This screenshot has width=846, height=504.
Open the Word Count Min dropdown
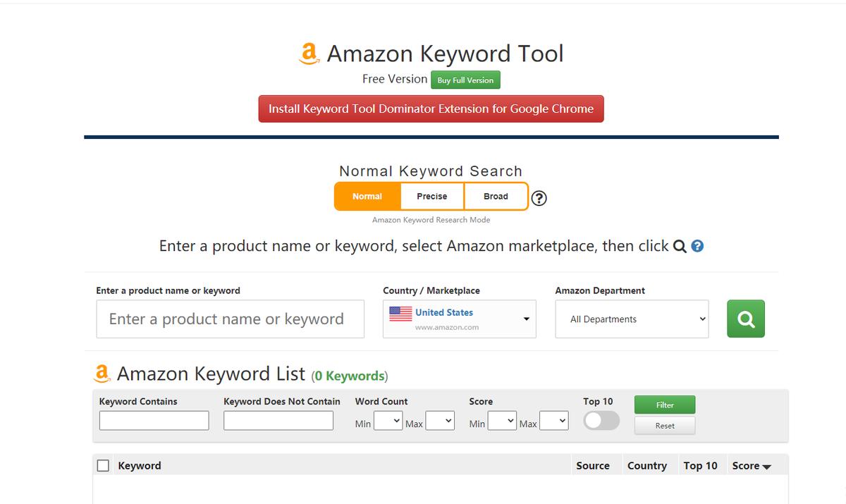click(388, 422)
